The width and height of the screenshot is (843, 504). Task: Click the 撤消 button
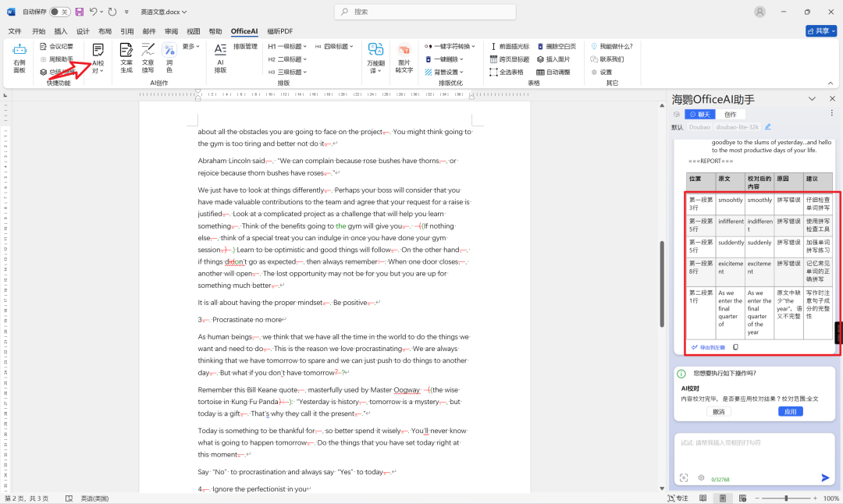click(719, 412)
